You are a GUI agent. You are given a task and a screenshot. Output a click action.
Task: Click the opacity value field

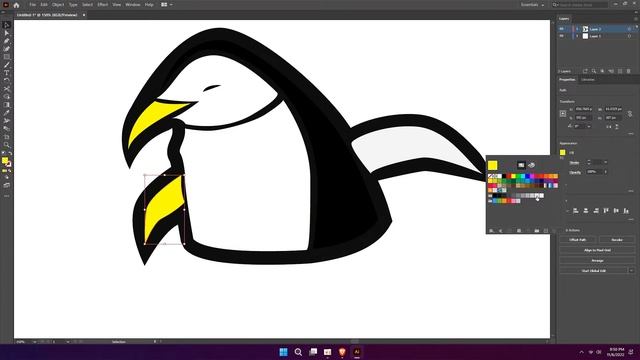pos(593,172)
